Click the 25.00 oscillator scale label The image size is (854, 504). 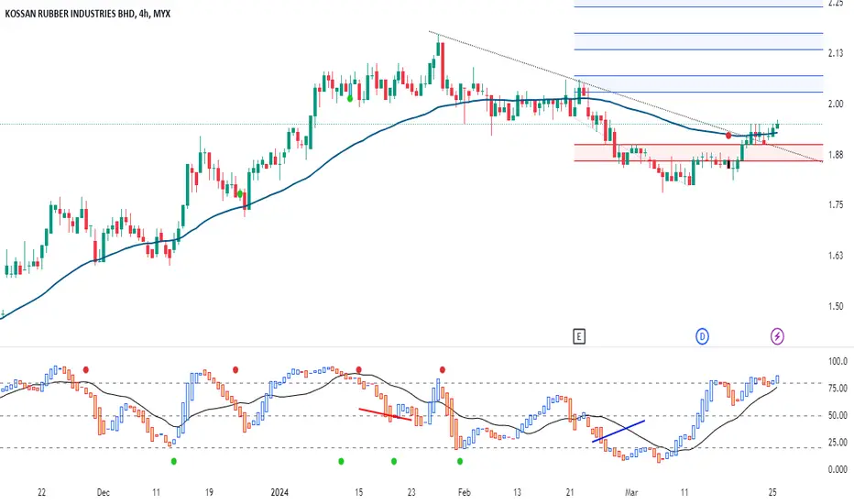tap(838, 443)
